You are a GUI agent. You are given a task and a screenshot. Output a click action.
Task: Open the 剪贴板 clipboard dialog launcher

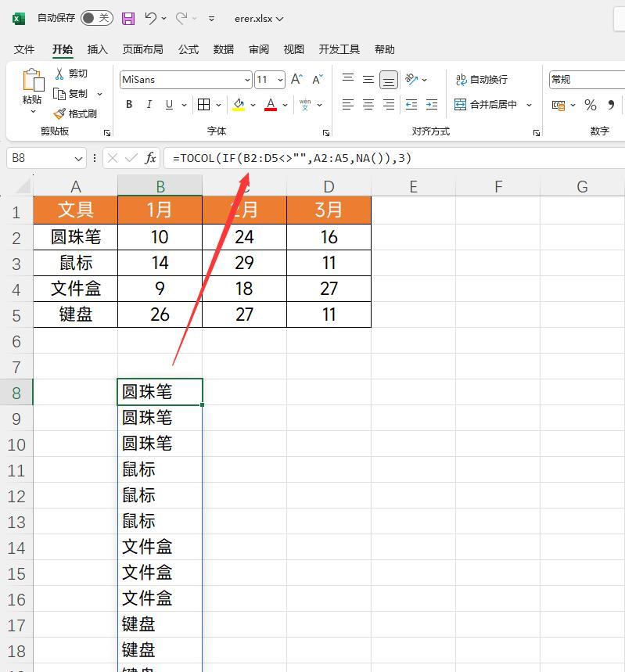coord(107,133)
